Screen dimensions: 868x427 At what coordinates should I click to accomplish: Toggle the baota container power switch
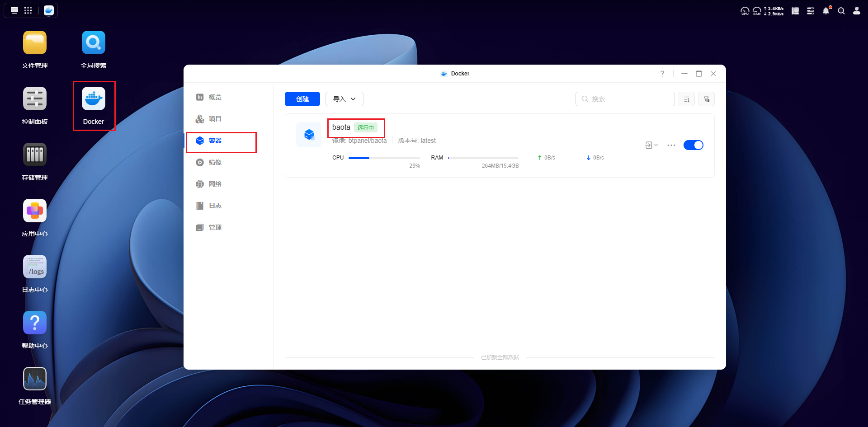pyautogui.click(x=693, y=145)
